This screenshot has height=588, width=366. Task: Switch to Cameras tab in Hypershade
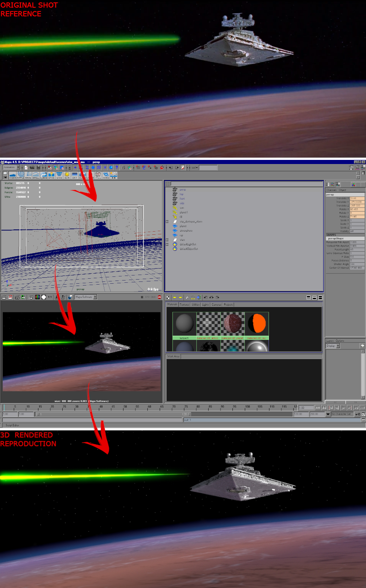pos(216,304)
